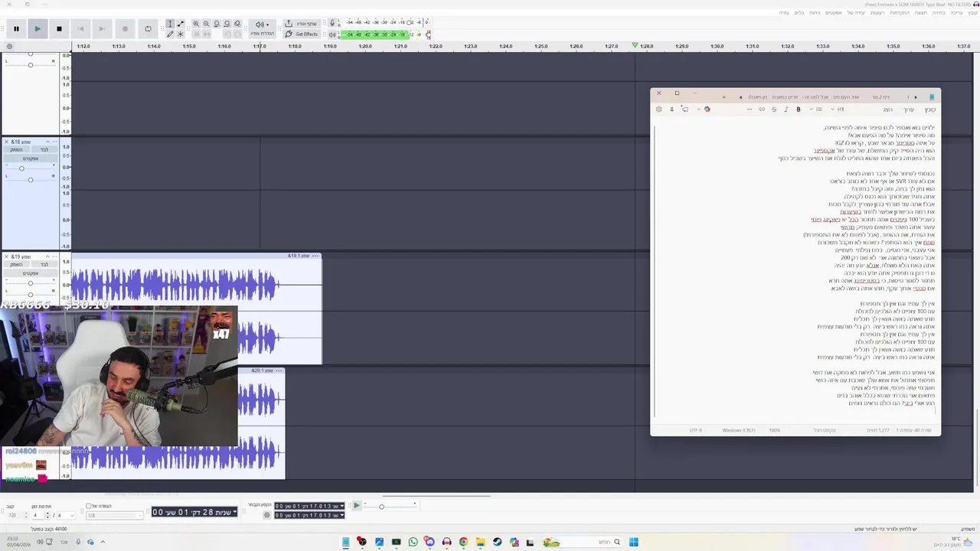Toggle Italic in Notepad
Image resolution: width=980 pixels, height=551 pixels.
tap(786, 109)
